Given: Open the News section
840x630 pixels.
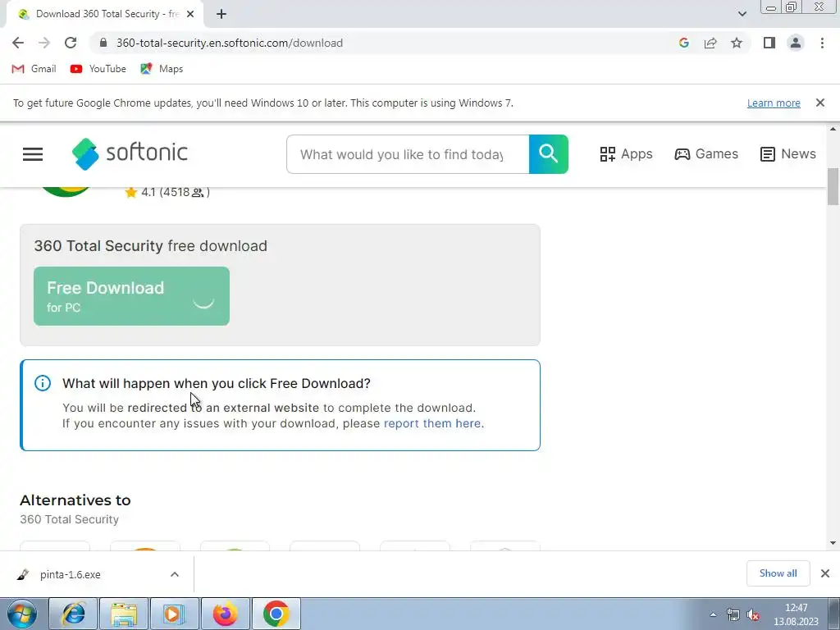Looking at the screenshot, I should pyautogui.click(x=787, y=154).
